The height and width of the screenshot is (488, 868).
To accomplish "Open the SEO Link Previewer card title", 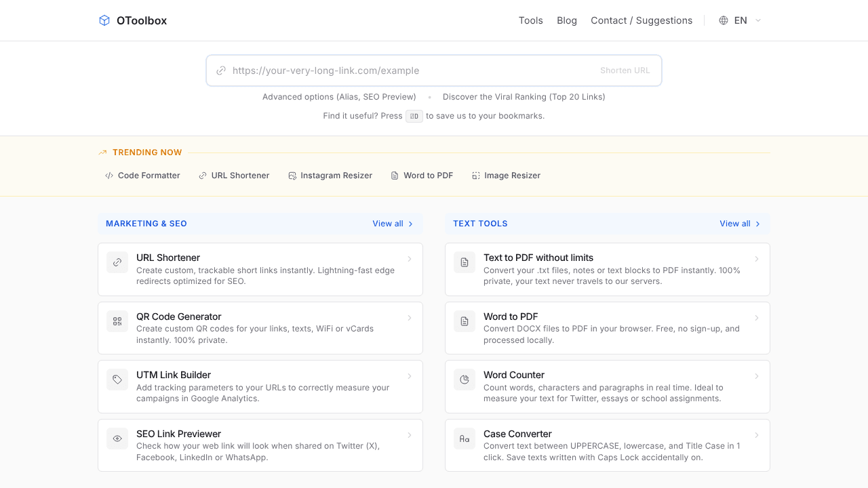I will (x=178, y=434).
